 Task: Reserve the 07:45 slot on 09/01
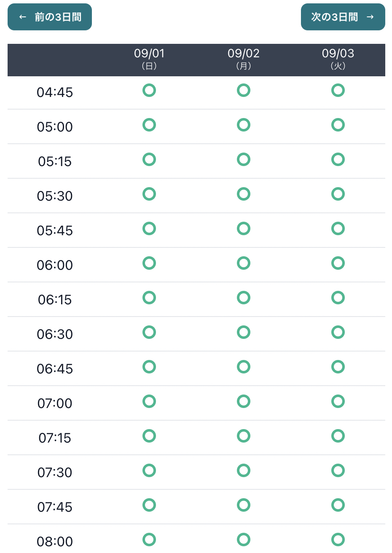pos(149,505)
